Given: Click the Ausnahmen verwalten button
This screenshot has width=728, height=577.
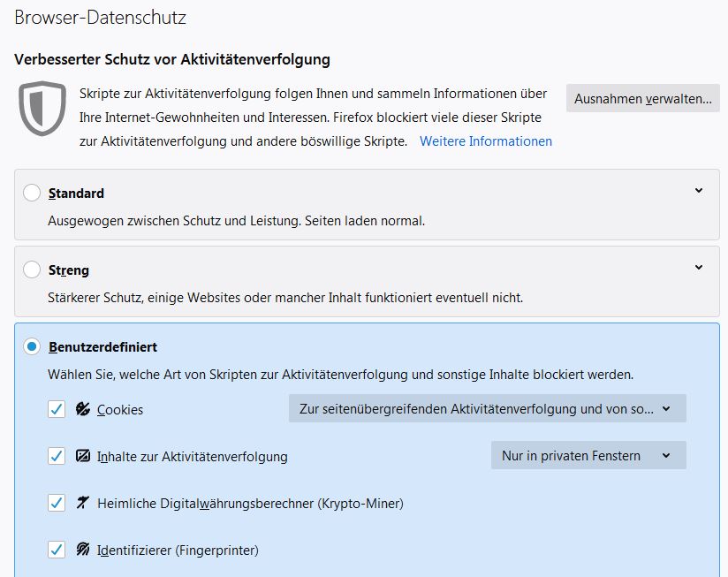Looking at the screenshot, I should tap(642, 99).
